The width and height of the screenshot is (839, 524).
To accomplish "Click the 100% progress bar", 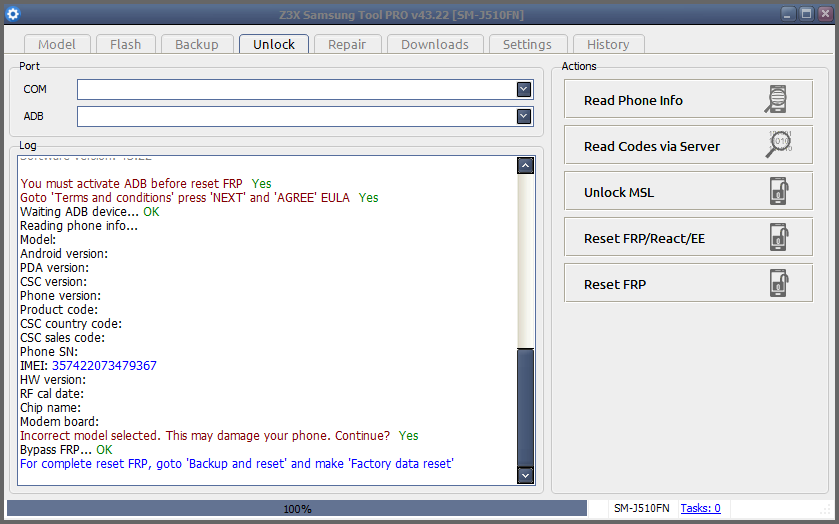I will 297,508.
